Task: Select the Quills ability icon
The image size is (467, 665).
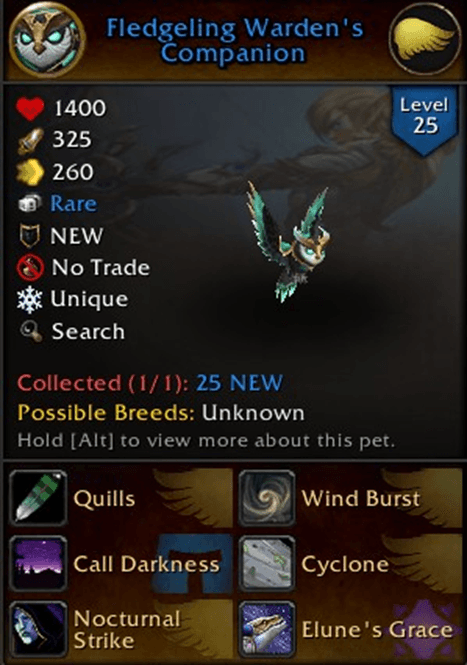Action: [39, 498]
